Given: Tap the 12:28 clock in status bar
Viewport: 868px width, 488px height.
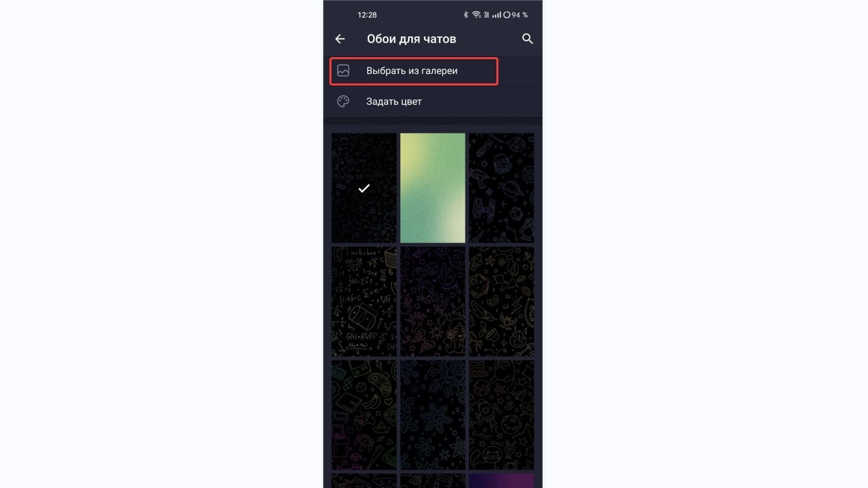Looking at the screenshot, I should [367, 14].
